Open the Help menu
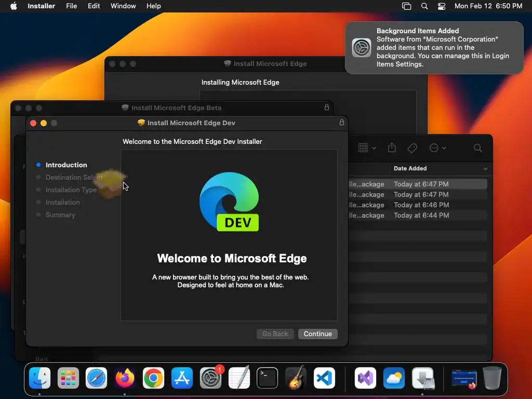The height and width of the screenshot is (399, 532). [153, 6]
